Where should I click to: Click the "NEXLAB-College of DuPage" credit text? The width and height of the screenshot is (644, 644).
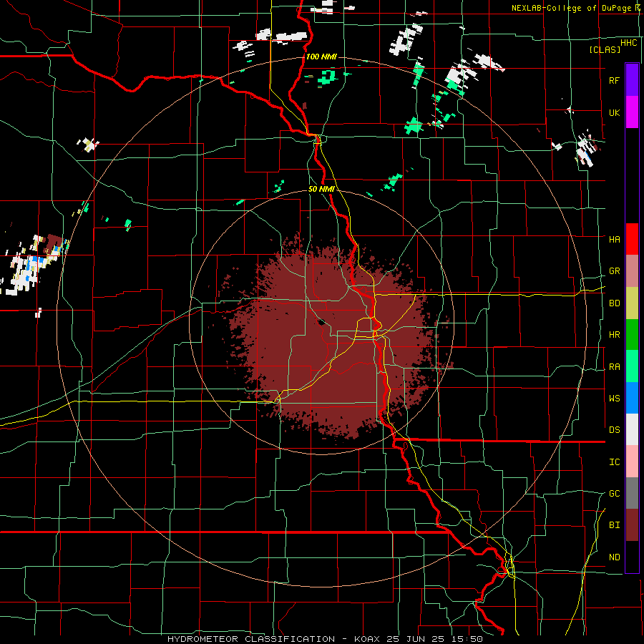tap(571, 8)
